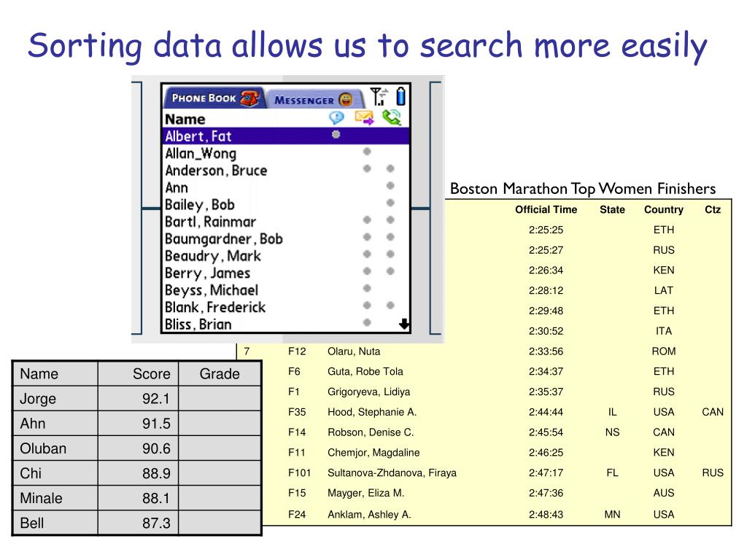Click runner name Sultanova-Zhdanova, Firaya

tap(392, 472)
